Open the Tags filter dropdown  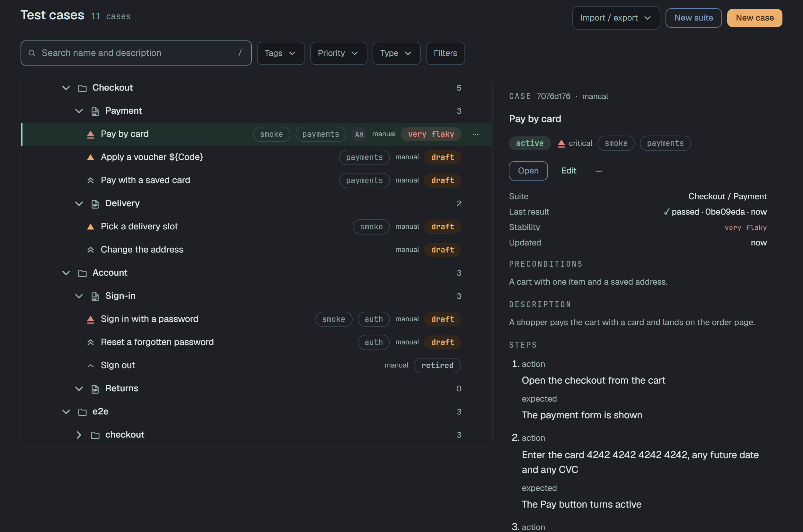click(x=280, y=53)
